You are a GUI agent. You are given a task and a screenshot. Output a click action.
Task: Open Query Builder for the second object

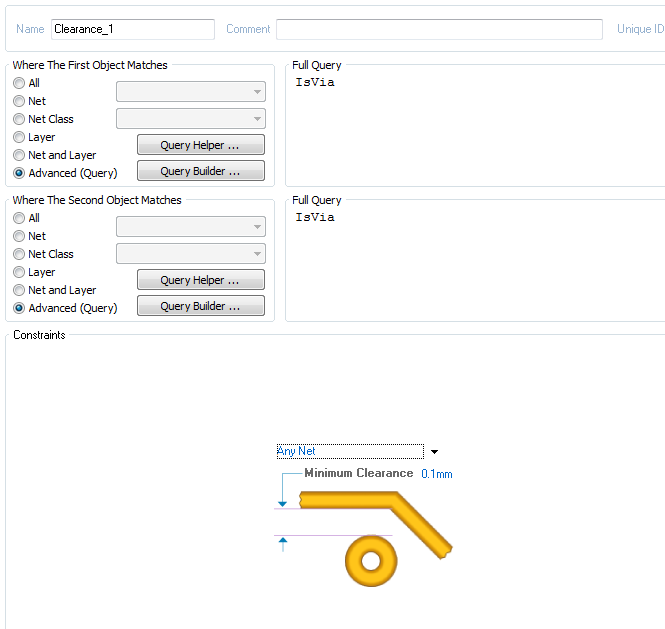[201, 306]
